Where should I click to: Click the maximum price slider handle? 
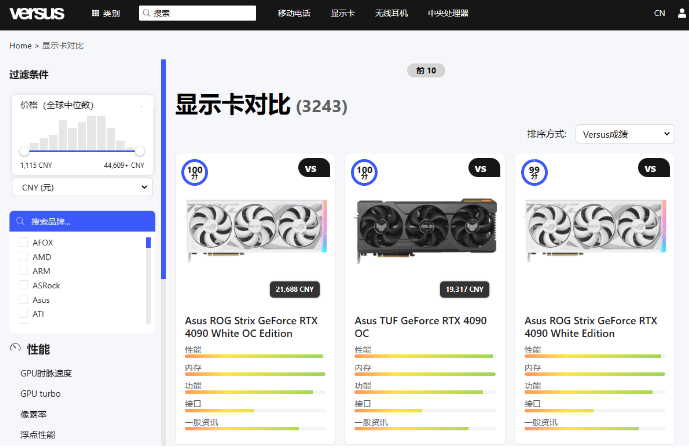click(140, 151)
